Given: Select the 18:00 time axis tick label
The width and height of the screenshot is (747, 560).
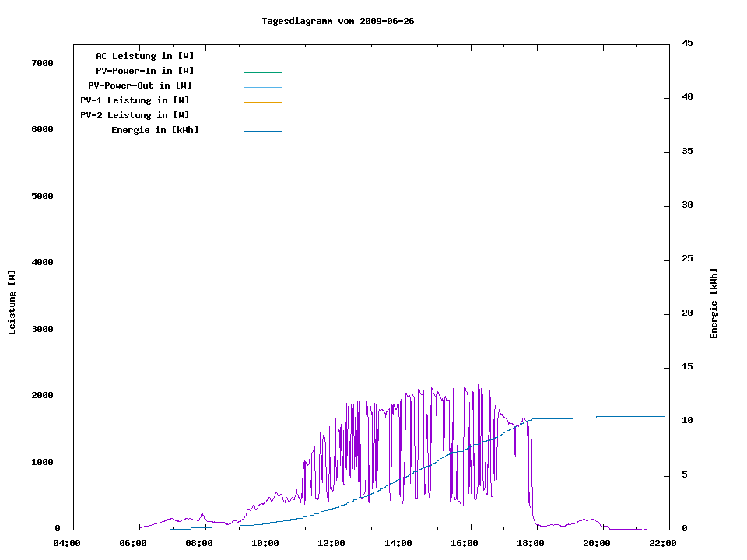Looking at the screenshot, I should [x=531, y=544].
